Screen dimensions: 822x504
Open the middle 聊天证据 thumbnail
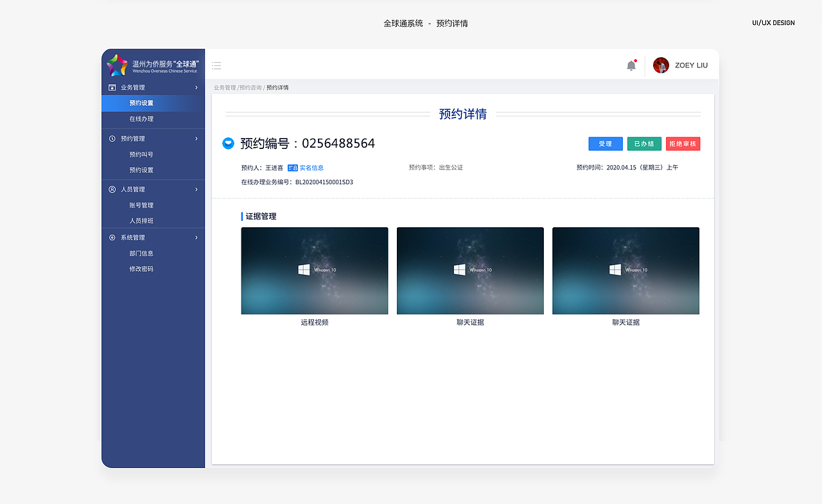click(x=470, y=271)
